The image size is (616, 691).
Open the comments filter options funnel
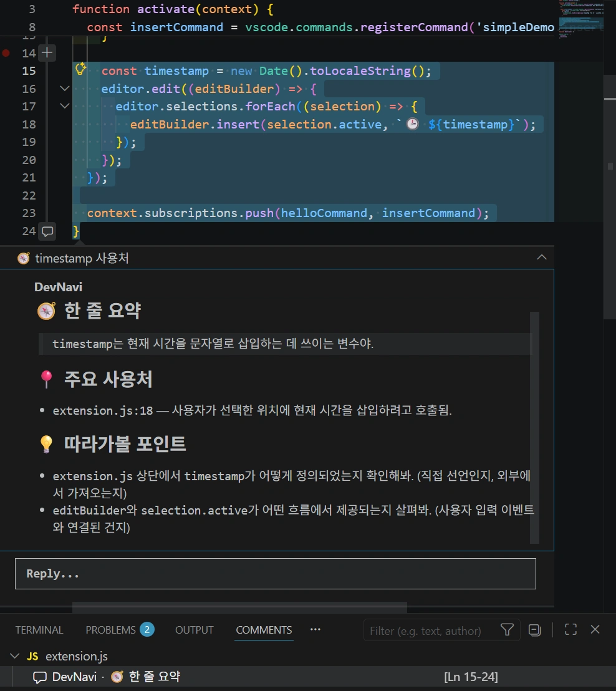(507, 630)
